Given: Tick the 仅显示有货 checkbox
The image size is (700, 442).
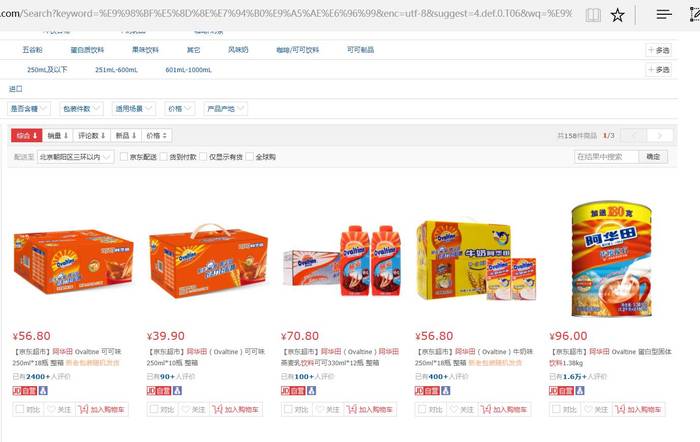Looking at the screenshot, I should (x=203, y=157).
